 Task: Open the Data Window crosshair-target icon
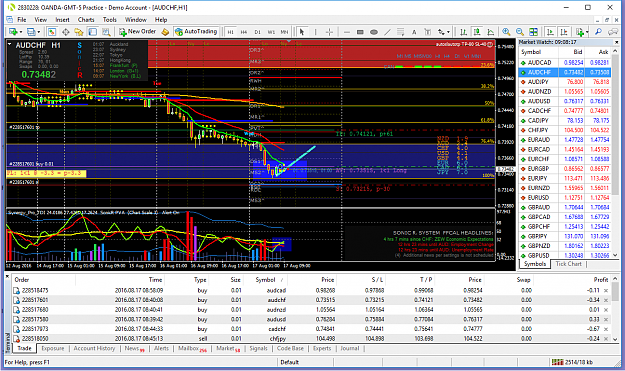pyautogui.click(x=65, y=32)
